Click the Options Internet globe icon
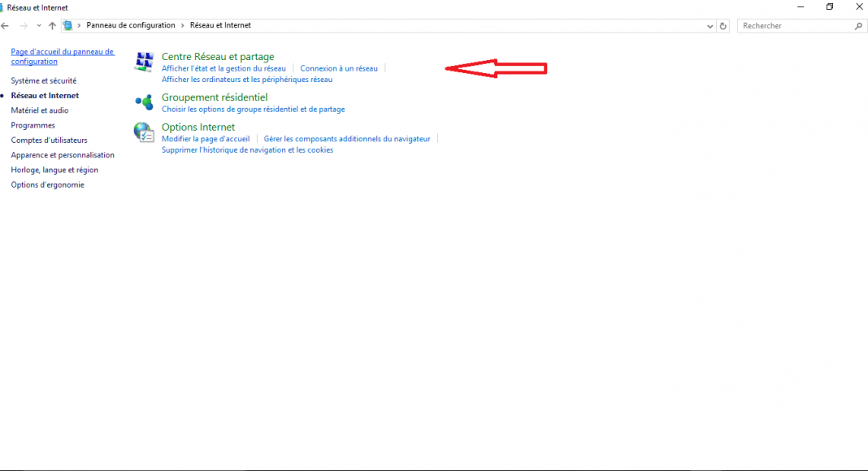This screenshot has width=868, height=471. click(x=144, y=132)
